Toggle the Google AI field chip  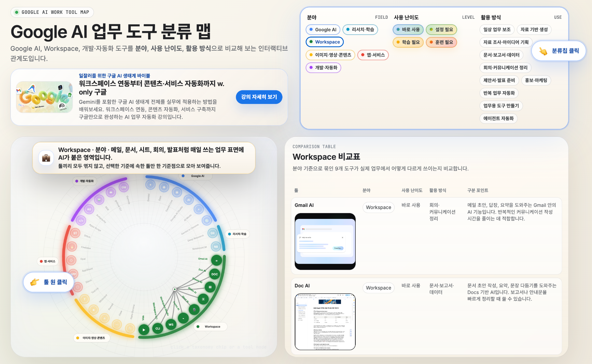[x=323, y=30]
